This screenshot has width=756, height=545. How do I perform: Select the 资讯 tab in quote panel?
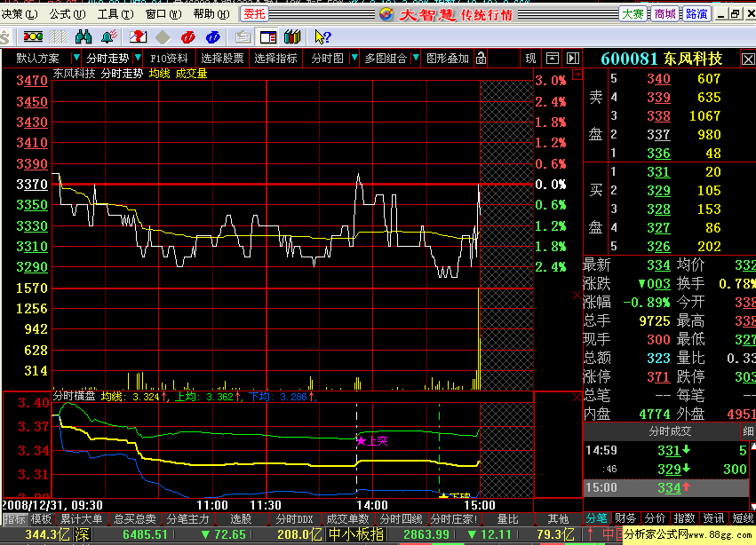pyautogui.click(x=713, y=518)
